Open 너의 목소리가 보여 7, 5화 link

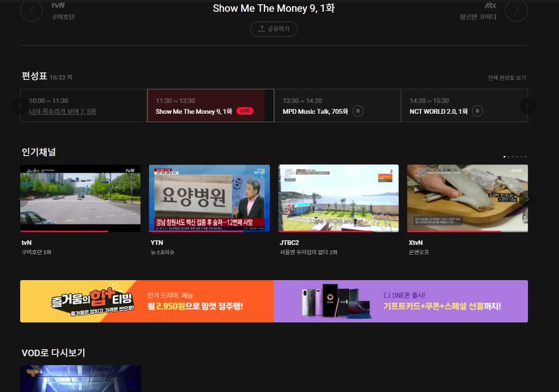[62, 112]
